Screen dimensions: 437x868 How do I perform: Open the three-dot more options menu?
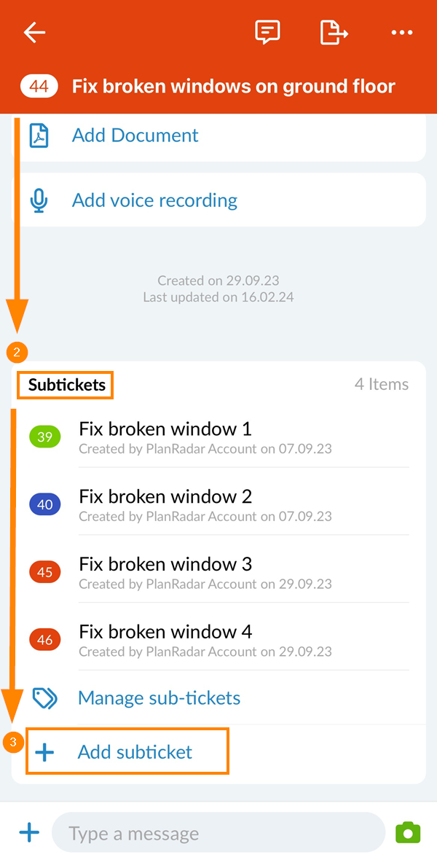tap(401, 32)
